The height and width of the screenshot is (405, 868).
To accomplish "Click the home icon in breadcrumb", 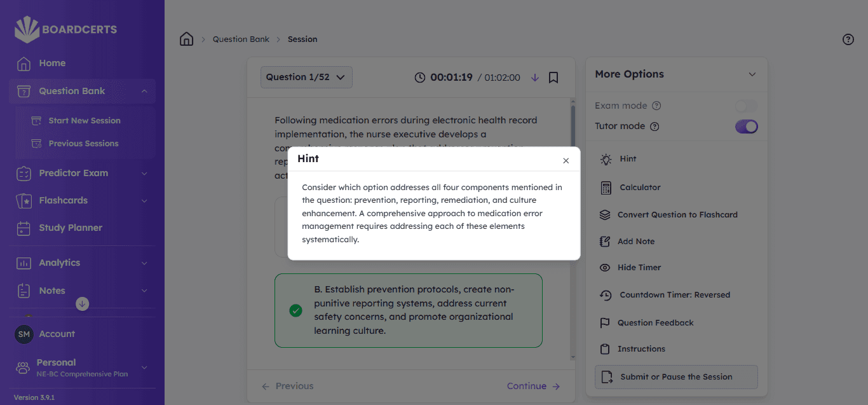I will 186,39.
